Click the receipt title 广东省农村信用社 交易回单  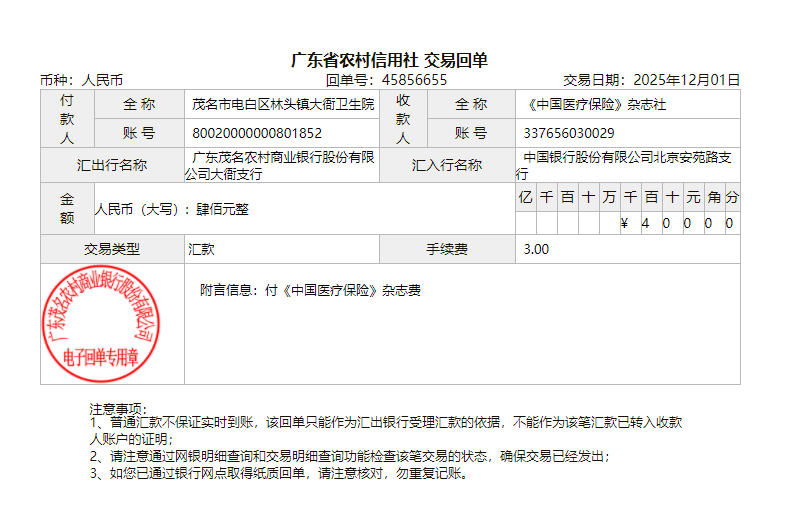point(389,61)
